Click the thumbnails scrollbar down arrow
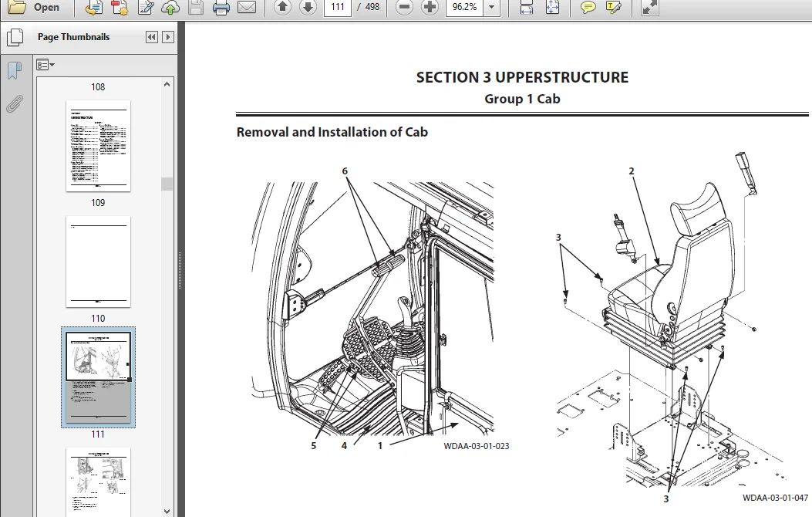The width and height of the screenshot is (812, 517). pos(167,511)
